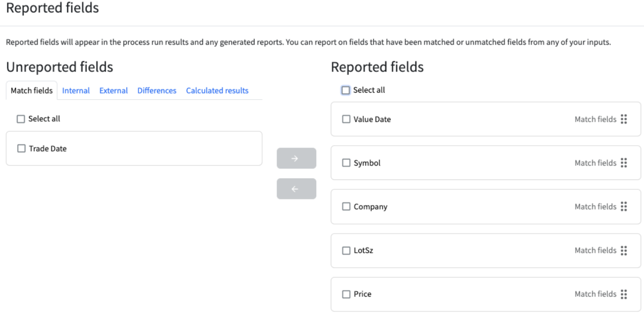Open the External tab
The width and height of the screenshot is (644, 316).
point(113,90)
